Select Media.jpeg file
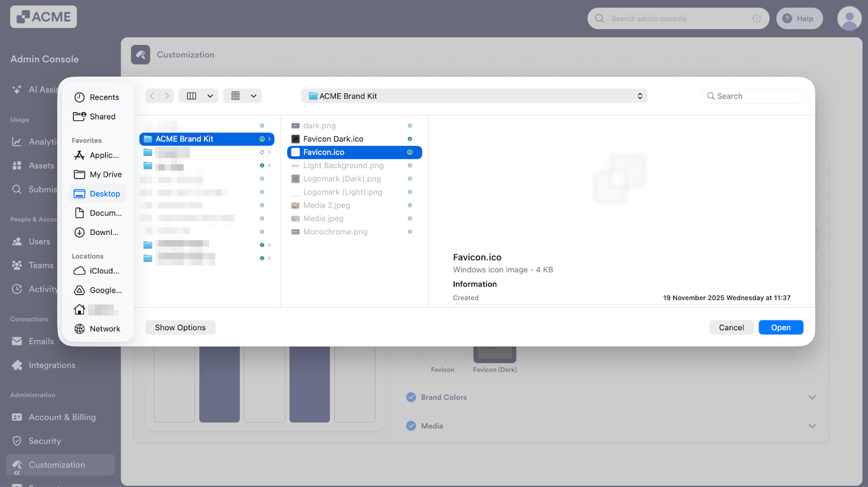 click(x=354, y=219)
